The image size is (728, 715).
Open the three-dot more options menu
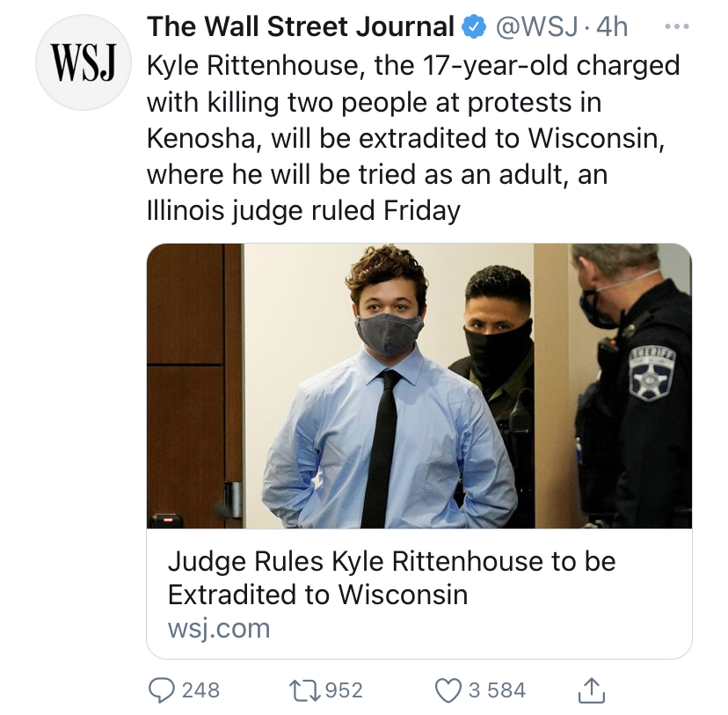click(x=677, y=27)
